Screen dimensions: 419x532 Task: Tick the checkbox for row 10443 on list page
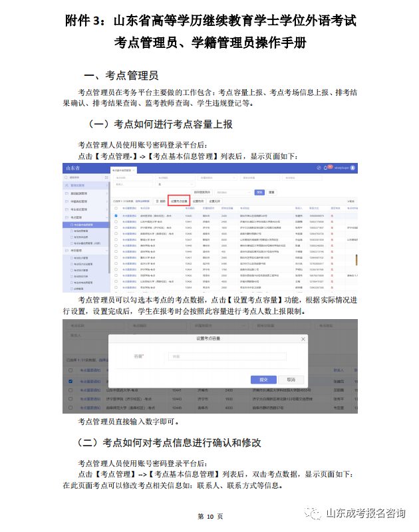[116, 227]
